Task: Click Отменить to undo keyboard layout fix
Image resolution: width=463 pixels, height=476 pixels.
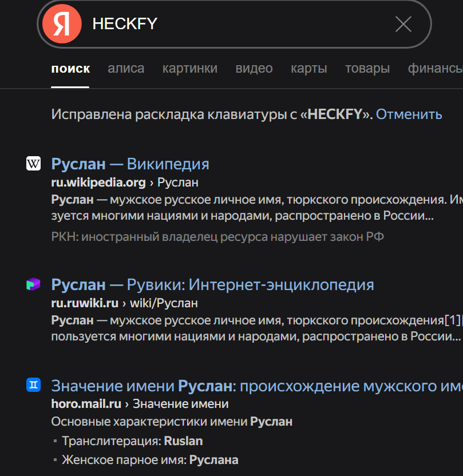Action: pos(409,114)
